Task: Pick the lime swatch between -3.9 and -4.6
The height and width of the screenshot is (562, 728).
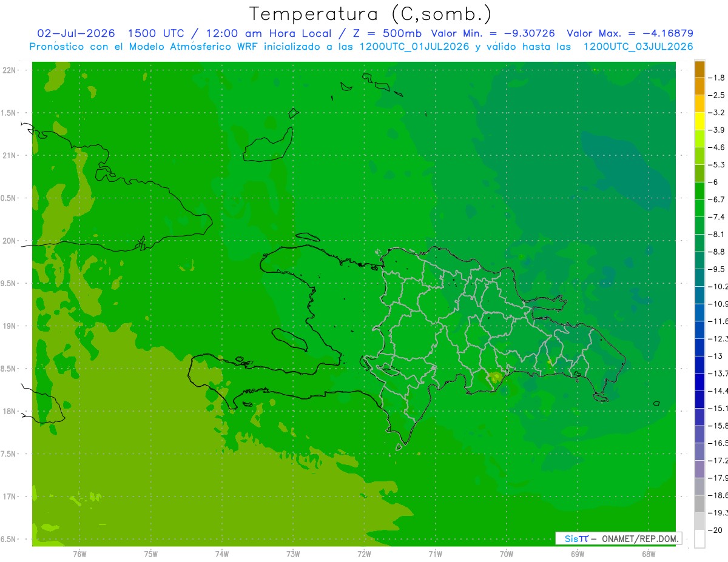Action: click(699, 139)
